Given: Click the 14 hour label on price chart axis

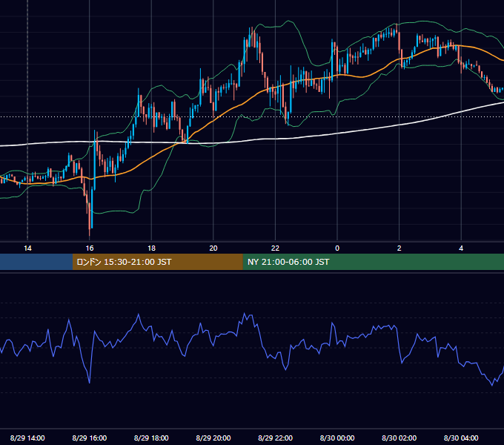Looking at the screenshot, I should (27, 248).
